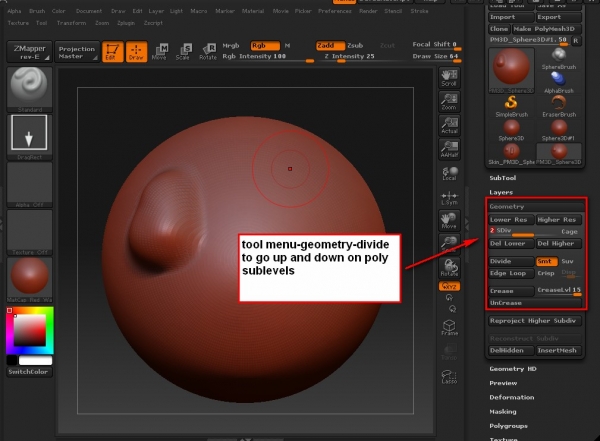The width and height of the screenshot is (600, 441).
Task: Expand the Geometry HD section
Action: [x=513, y=369]
